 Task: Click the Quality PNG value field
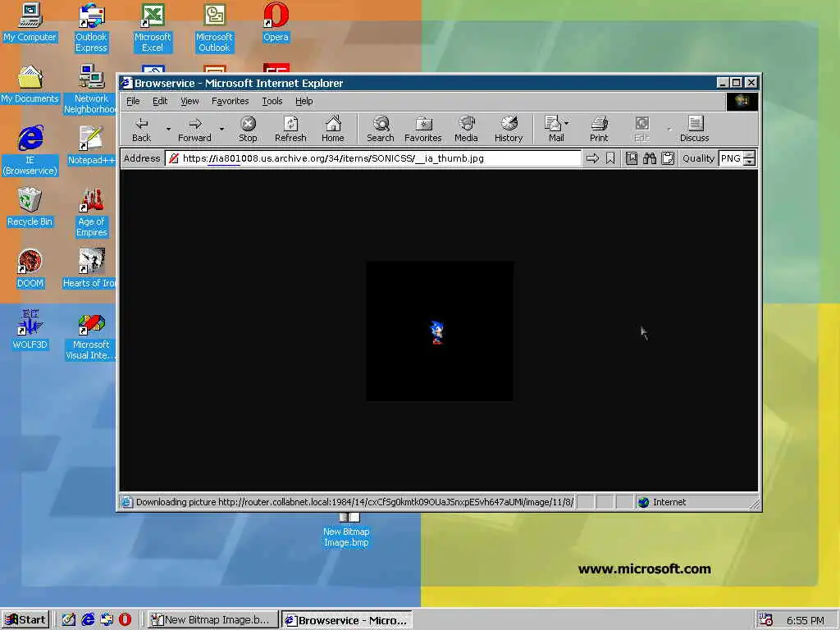731,158
